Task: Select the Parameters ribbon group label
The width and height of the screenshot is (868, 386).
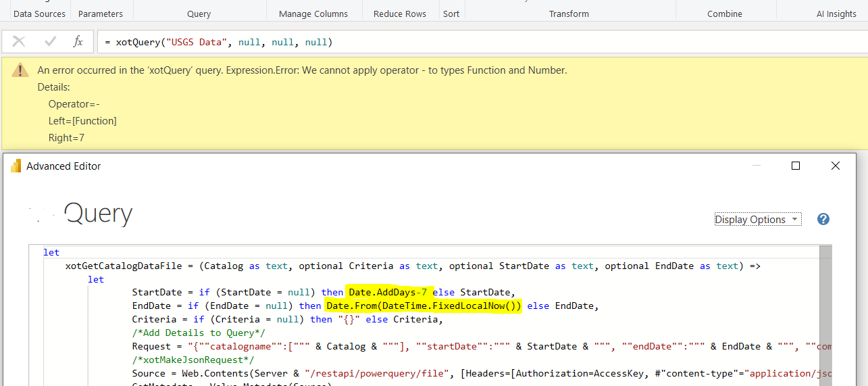Action: [x=101, y=14]
